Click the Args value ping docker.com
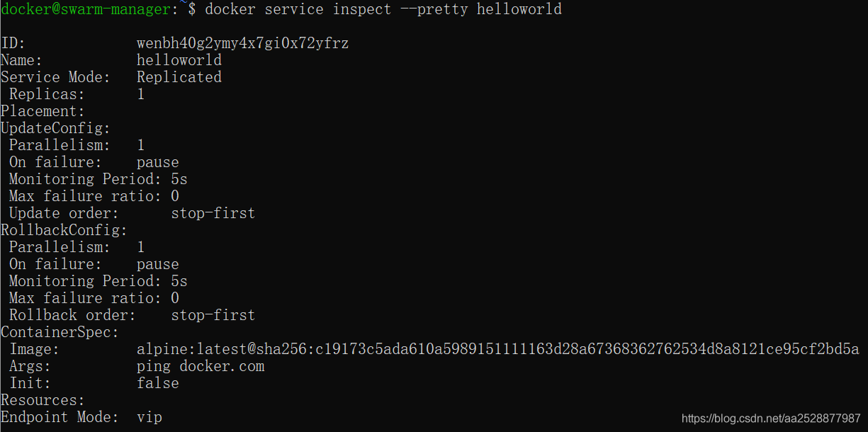868x432 pixels. click(x=200, y=366)
